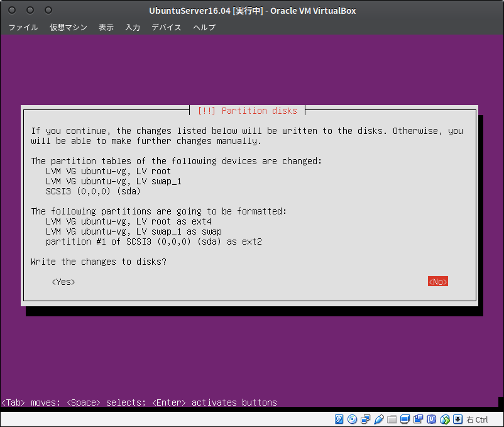
Task: Click 'LV swap_1 as swap' partition line
Action: pos(134,231)
